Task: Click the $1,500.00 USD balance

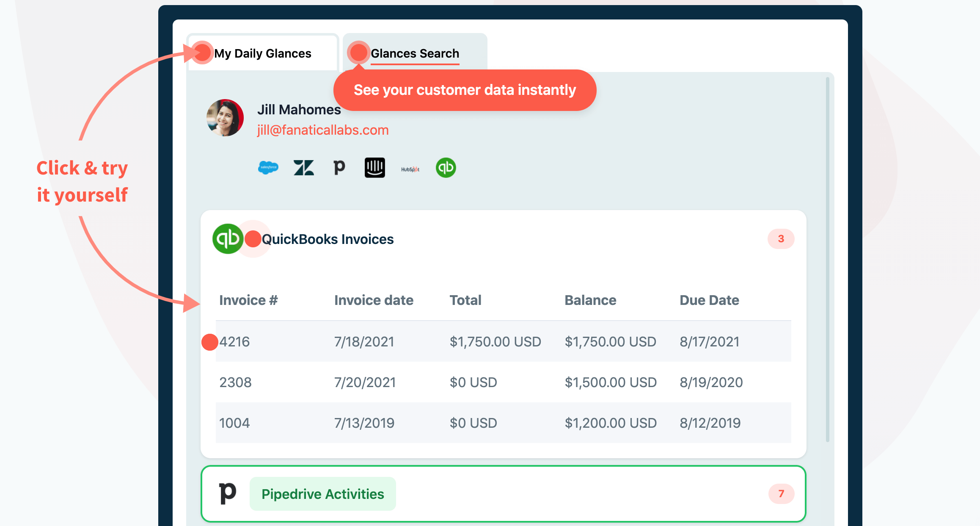Action: (611, 382)
